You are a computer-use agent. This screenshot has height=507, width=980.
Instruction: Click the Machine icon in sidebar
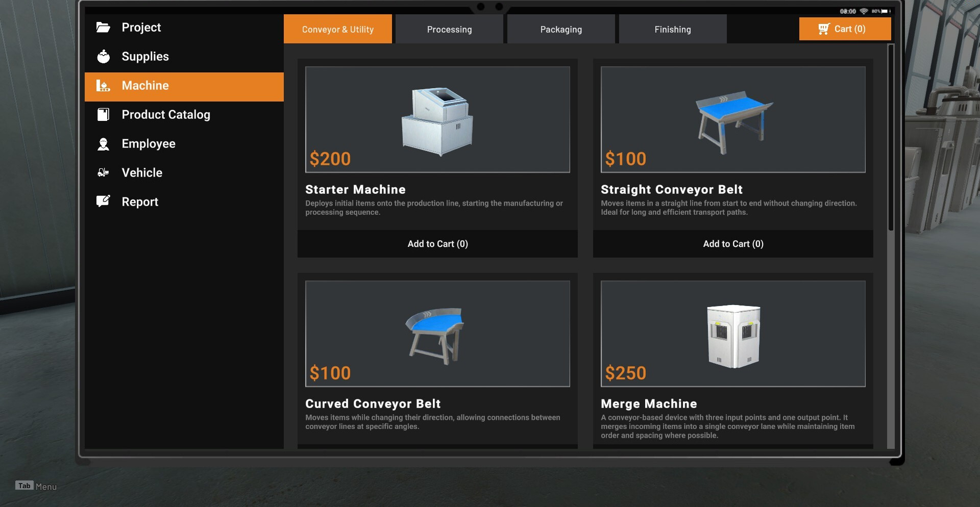(103, 86)
